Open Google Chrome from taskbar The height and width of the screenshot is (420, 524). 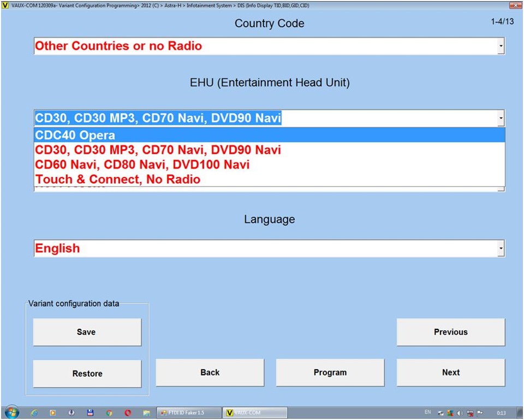(109, 413)
